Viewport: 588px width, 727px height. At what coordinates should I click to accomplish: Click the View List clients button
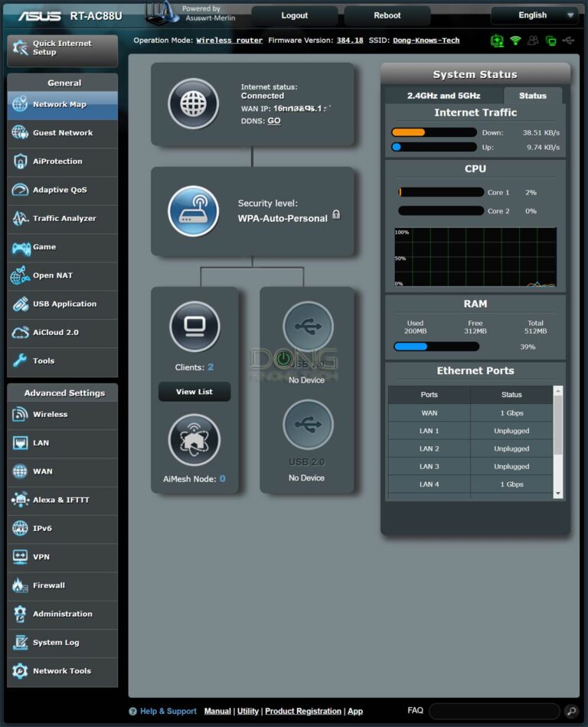pyautogui.click(x=194, y=392)
